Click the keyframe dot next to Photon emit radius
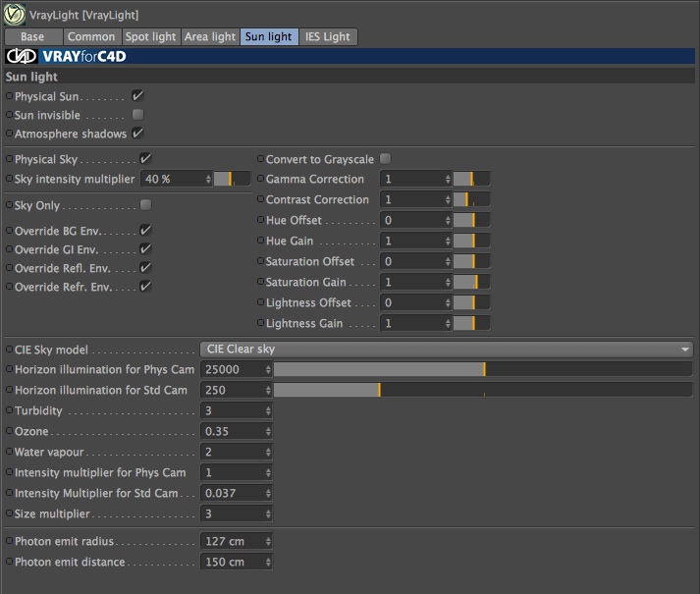700x594 pixels. pyautogui.click(x=9, y=540)
